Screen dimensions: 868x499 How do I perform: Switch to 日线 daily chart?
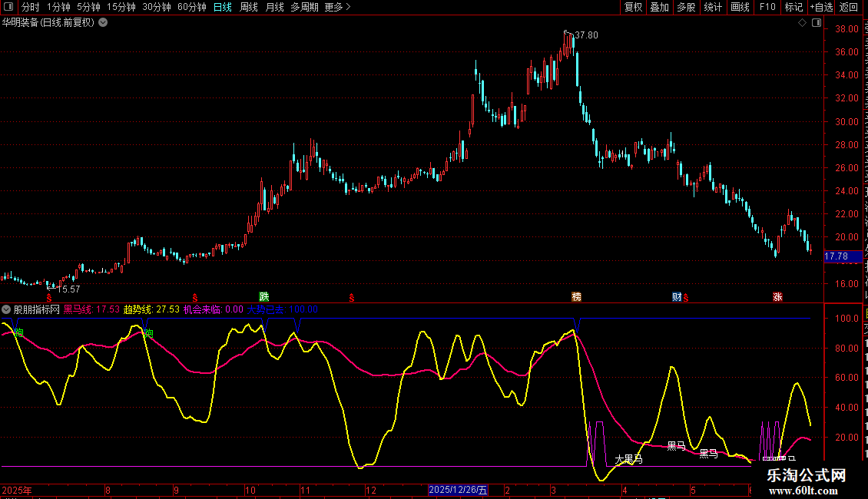[x=223, y=7]
